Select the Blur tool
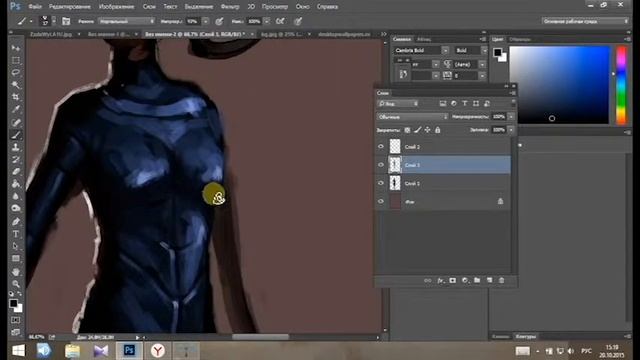The height and width of the screenshot is (360, 640). (16, 196)
